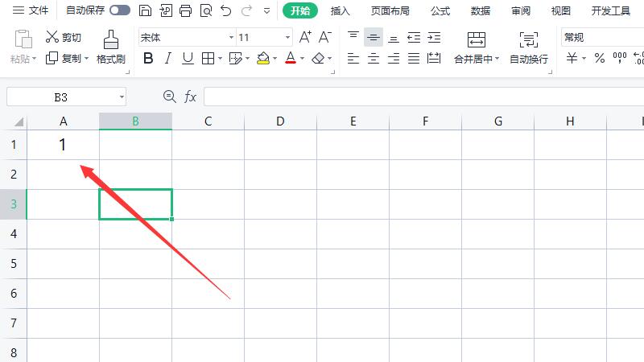Click the Print icon
Viewport: 644px width, 362px height.
185,10
